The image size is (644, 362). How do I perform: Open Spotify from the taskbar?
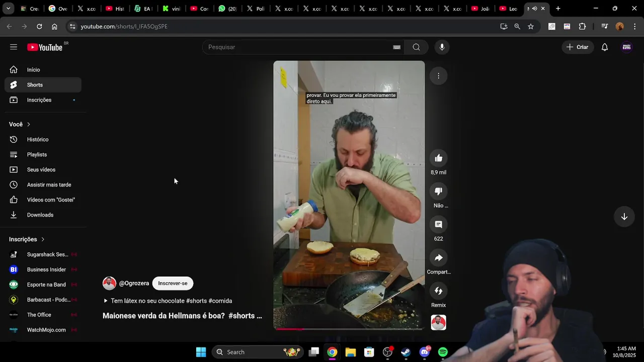(443, 352)
